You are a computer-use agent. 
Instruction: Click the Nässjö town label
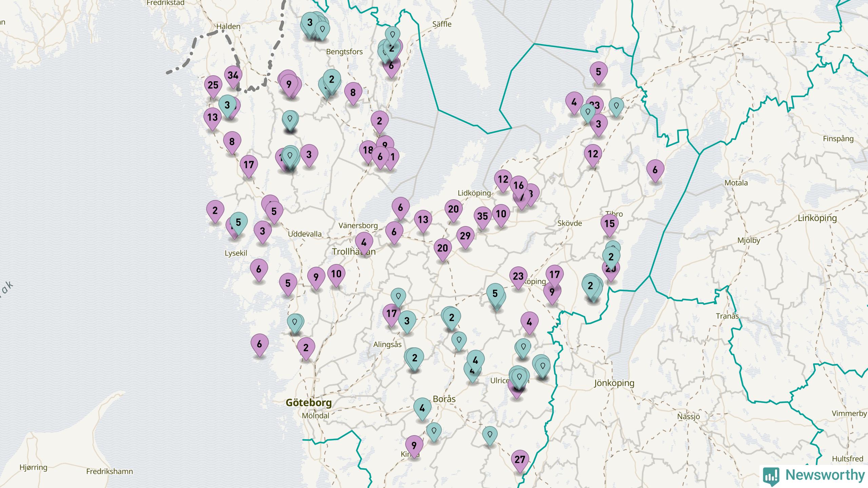coord(688,417)
